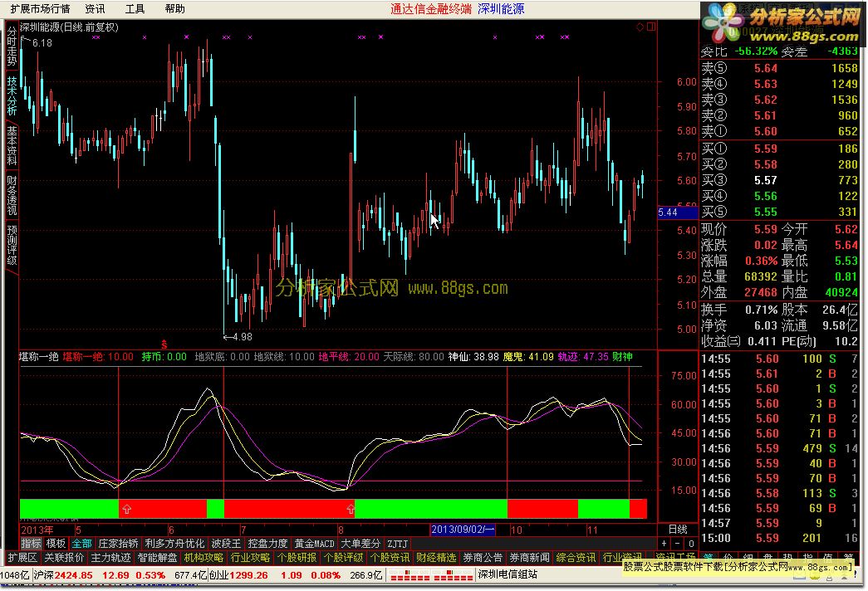The height and width of the screenshot is (591, 868).
Task: Open the 财务透视 side tab
Action: [x=12, y=195]
